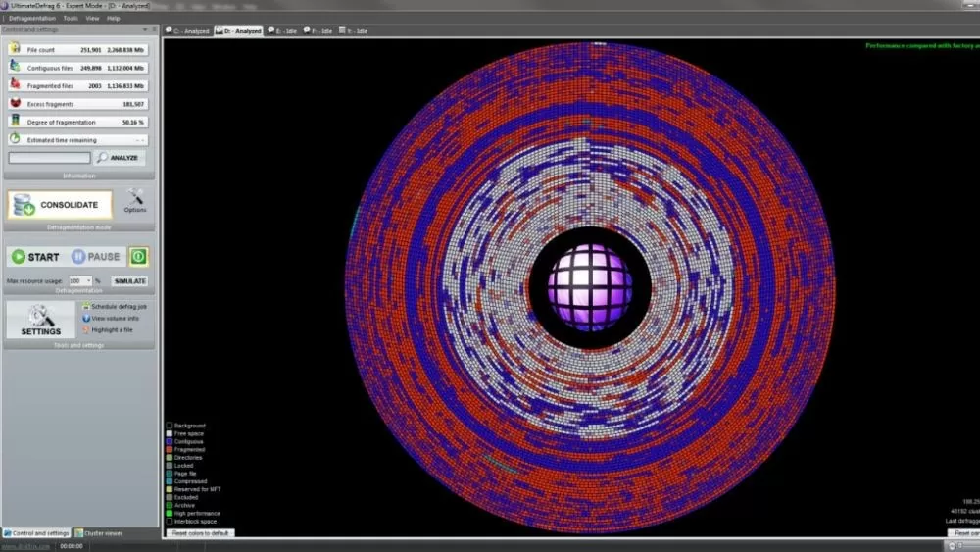Open the Max resource usage dropdown

click(87, 280)
